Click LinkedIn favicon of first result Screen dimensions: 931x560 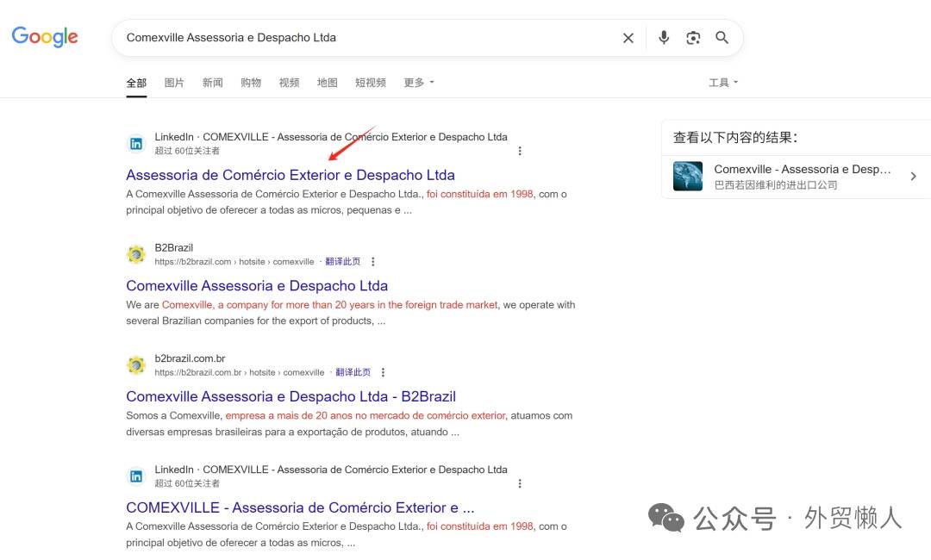click(x=136, y=144)
